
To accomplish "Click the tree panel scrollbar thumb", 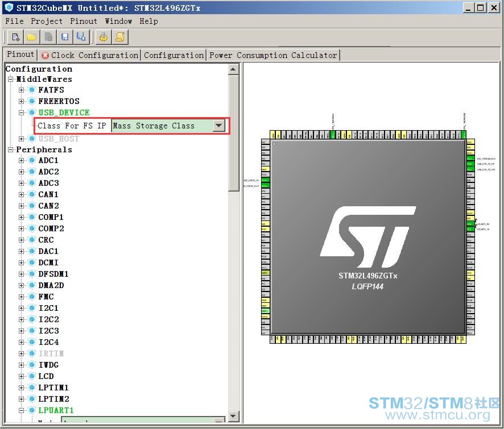I will click(x=233, y=133).
